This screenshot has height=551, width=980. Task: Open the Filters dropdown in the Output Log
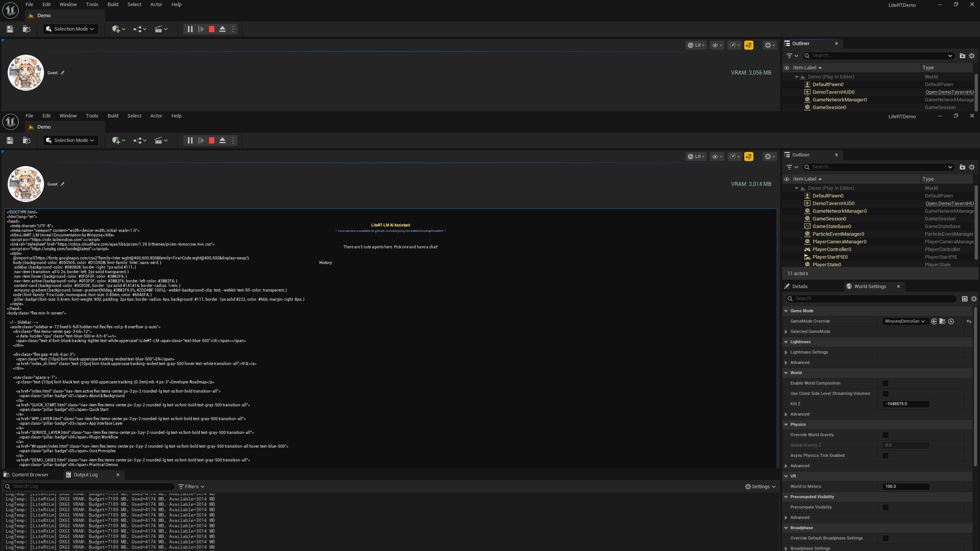pos(191,487)
